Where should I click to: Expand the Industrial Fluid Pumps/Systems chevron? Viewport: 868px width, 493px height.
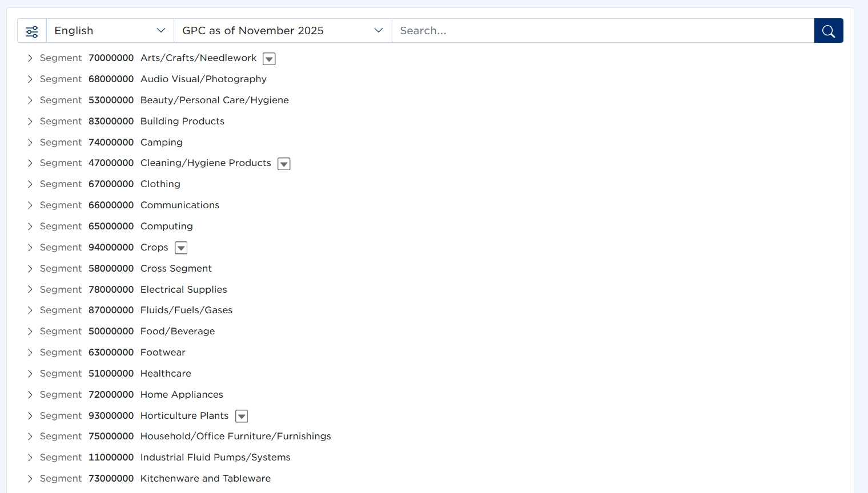(x=30, y=458)
